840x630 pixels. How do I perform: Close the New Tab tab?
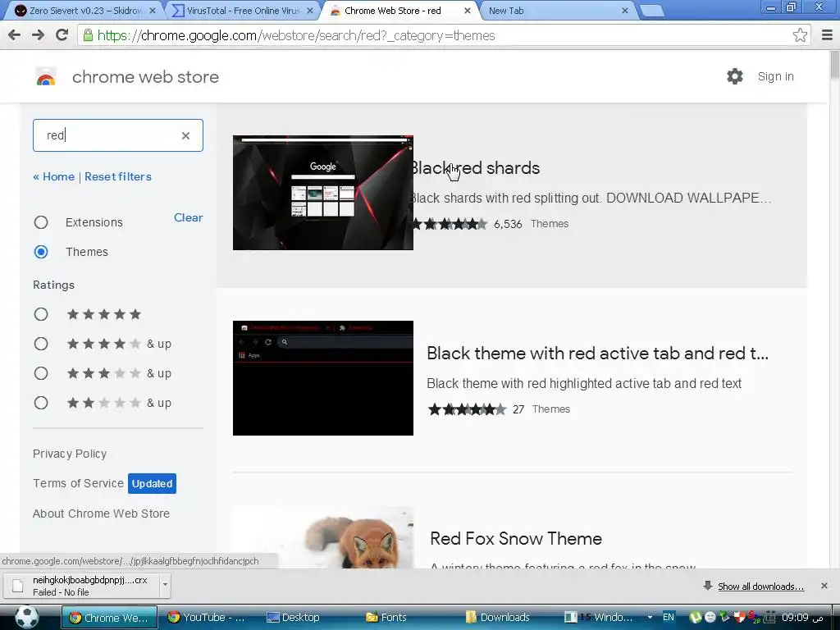tap(624, 11)
